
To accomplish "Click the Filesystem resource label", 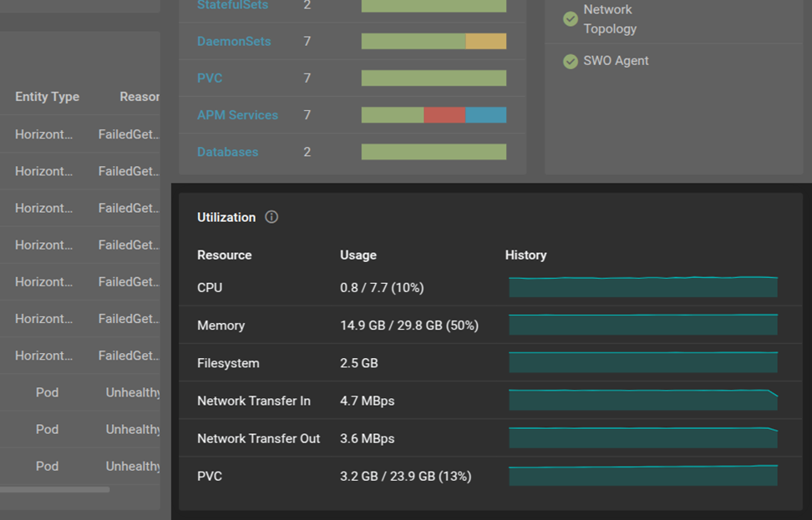I will click(228, 363).
